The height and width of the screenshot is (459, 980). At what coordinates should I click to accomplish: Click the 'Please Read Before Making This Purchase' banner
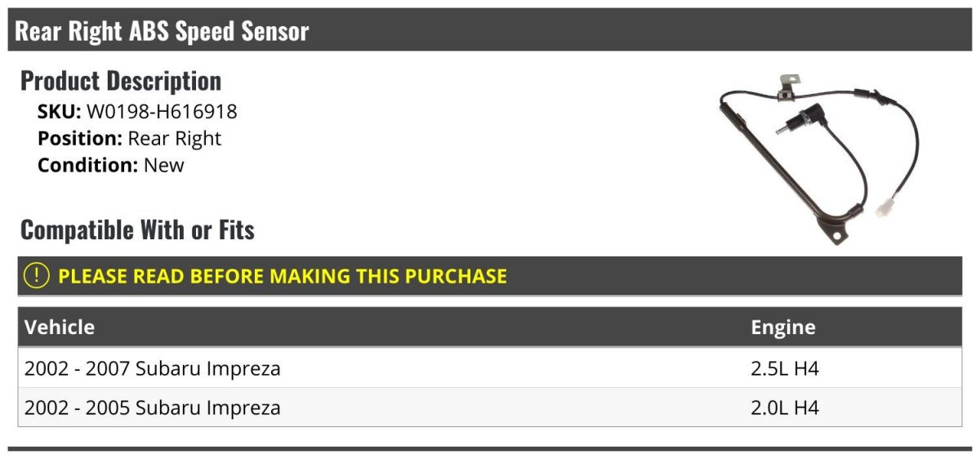pos(490,276)
